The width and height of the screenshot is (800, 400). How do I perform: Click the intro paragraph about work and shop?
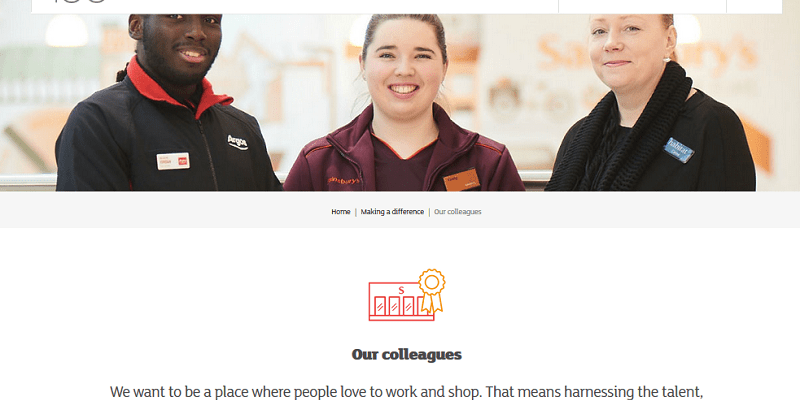click(x=407, y=392)
